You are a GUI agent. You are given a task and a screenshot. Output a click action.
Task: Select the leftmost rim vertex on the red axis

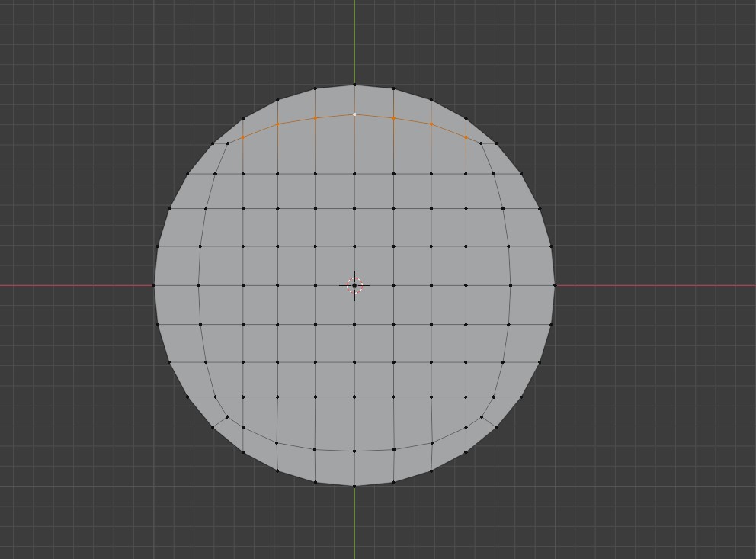pos(154,285)
